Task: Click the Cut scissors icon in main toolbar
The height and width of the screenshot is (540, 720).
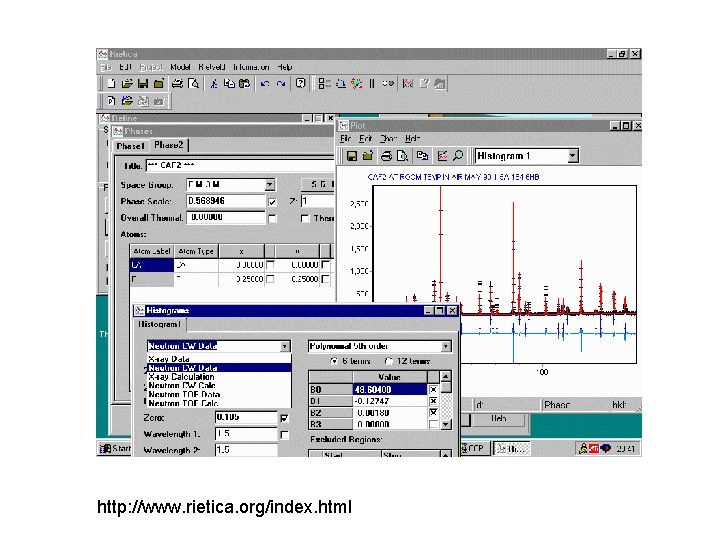Action: click(x=214, y=84)
